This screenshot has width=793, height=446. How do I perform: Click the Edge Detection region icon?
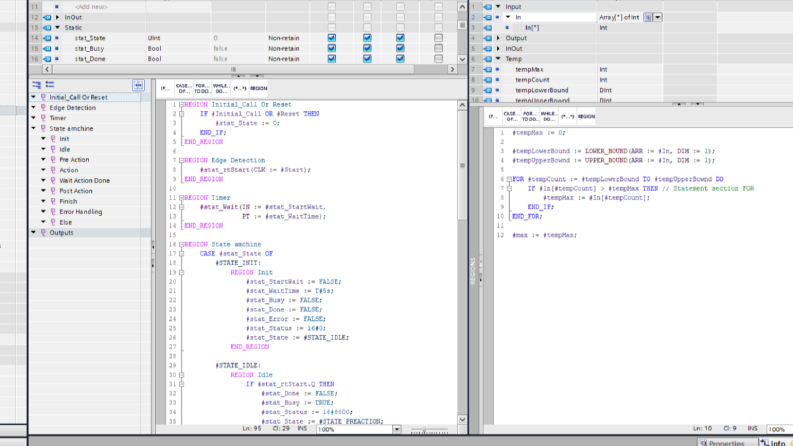(43, 108)
